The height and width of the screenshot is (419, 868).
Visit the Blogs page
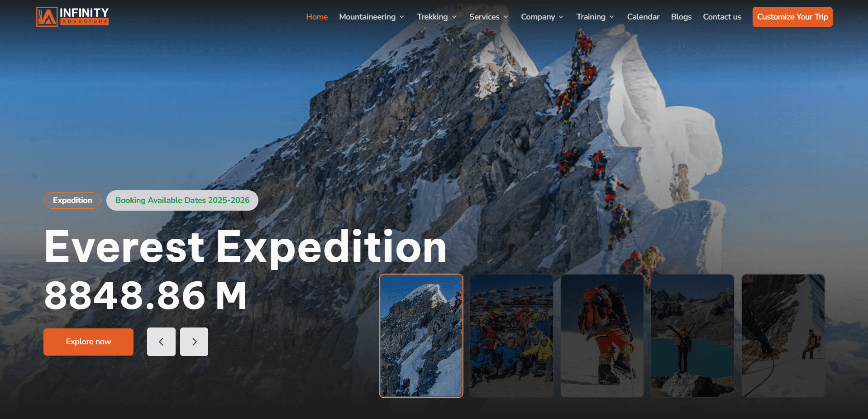pyautogui.click(x=681, y=17)
